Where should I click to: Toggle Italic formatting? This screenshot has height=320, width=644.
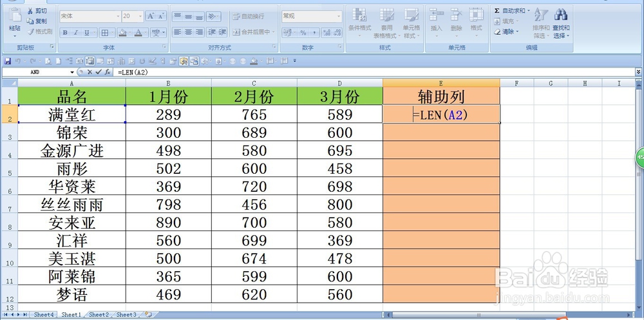pyautogui.click(x=75, y=32)
